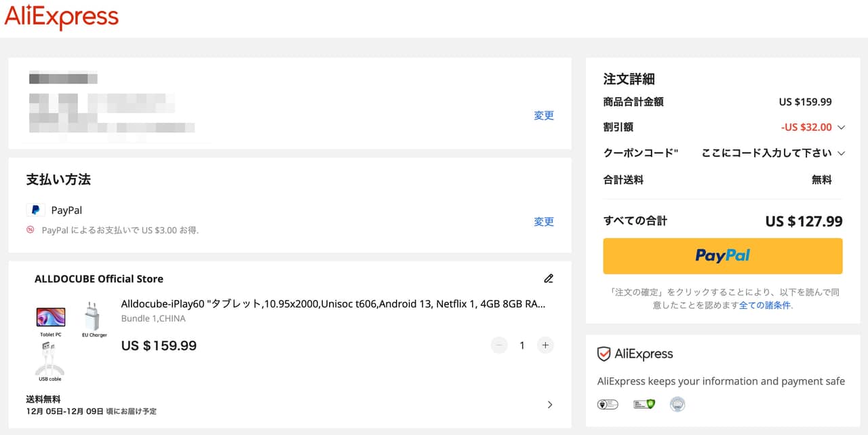Expand shipping options with the right chevron
This screenshot has width=868, height=435.
click(x=549, y=404)
